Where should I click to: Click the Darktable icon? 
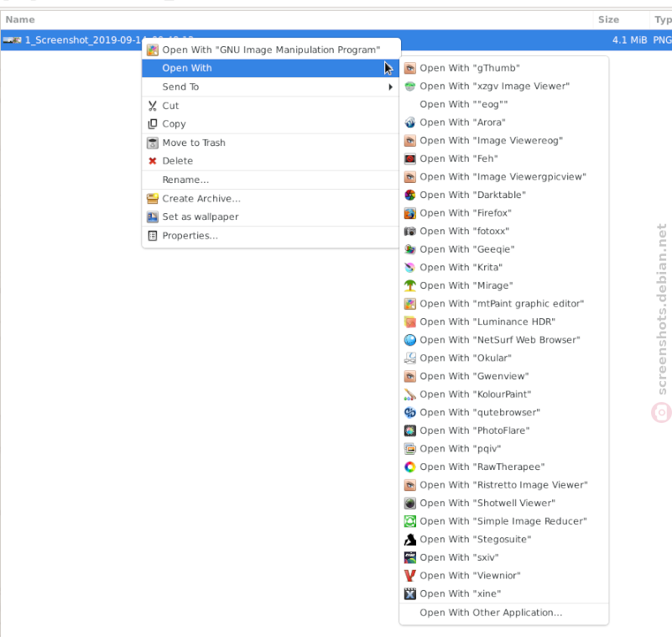409,195
